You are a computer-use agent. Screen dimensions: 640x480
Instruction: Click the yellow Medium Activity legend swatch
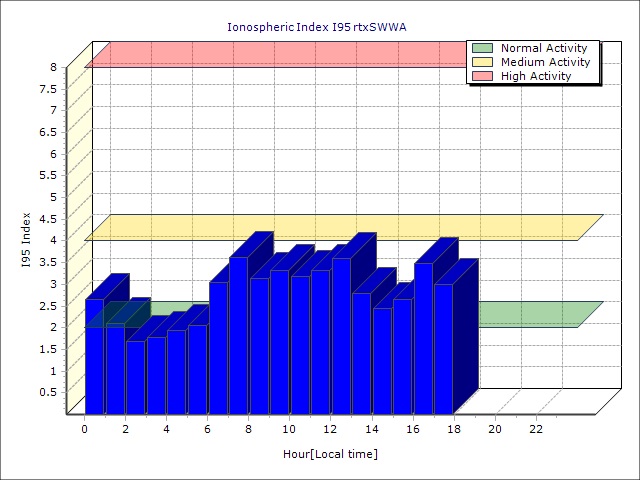click(482, 62)
